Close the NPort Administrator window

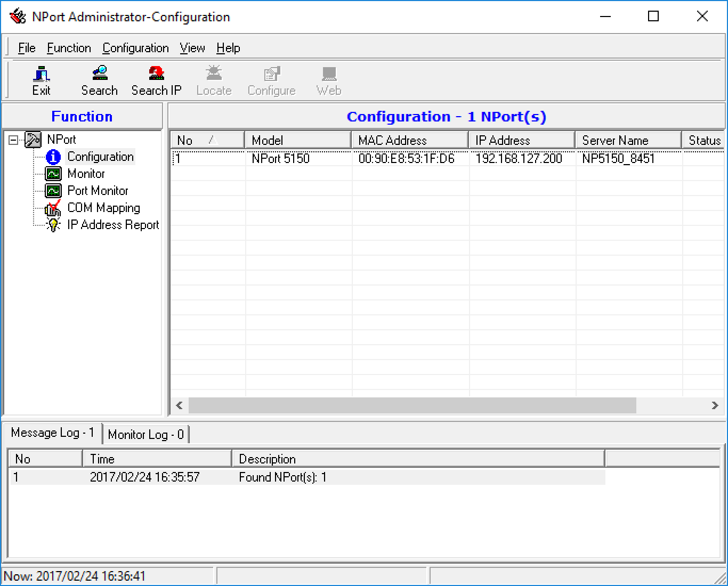[702, 17]
